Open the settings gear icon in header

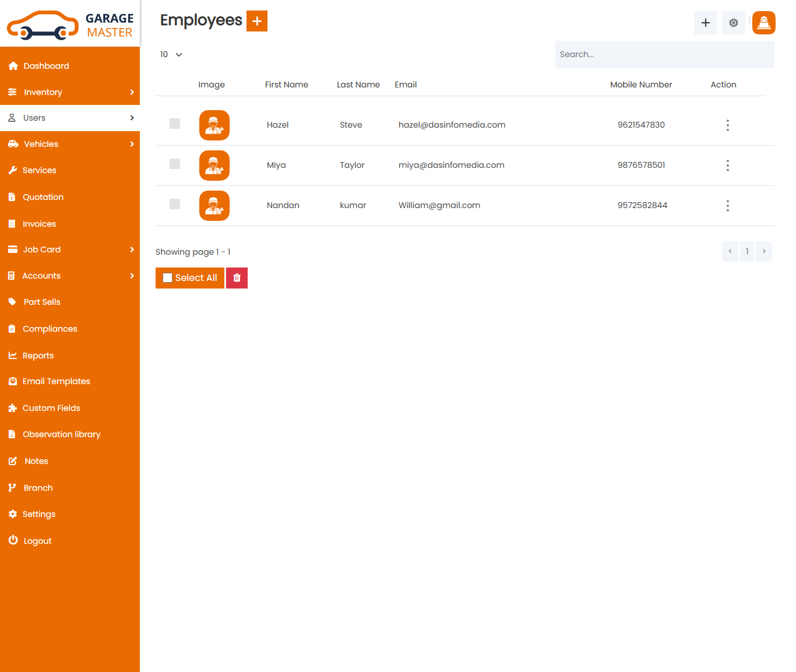[733, 23]
